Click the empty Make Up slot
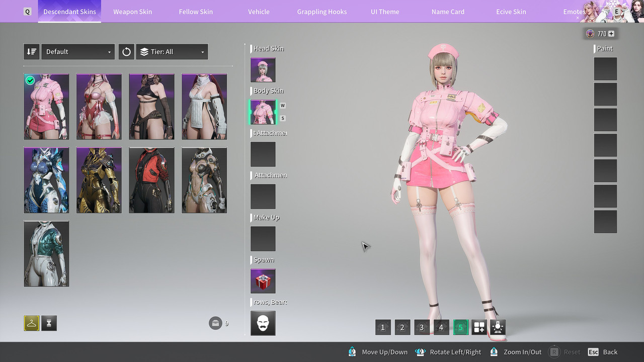 263,239
